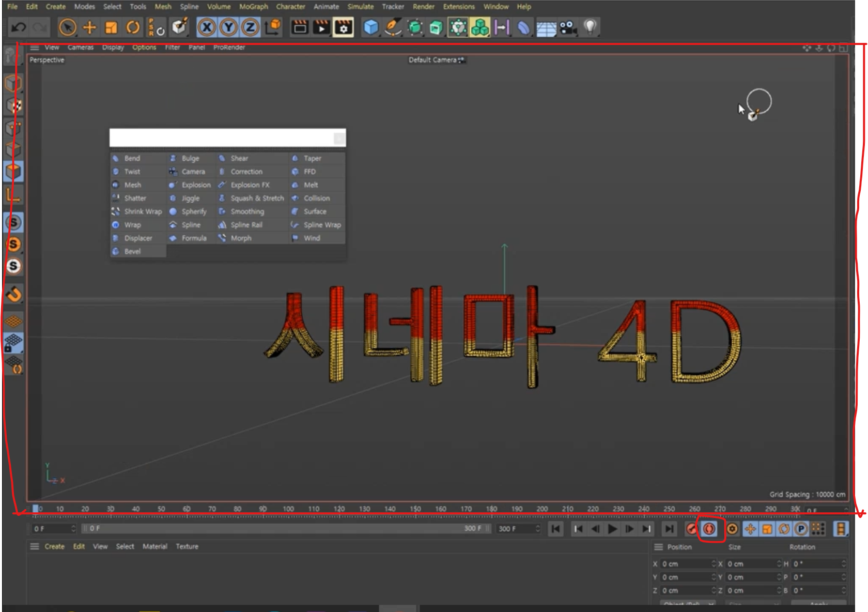Click the Keyframe Selection gear icon
This screenshot has height=612, width=868.
click(732, 529)
